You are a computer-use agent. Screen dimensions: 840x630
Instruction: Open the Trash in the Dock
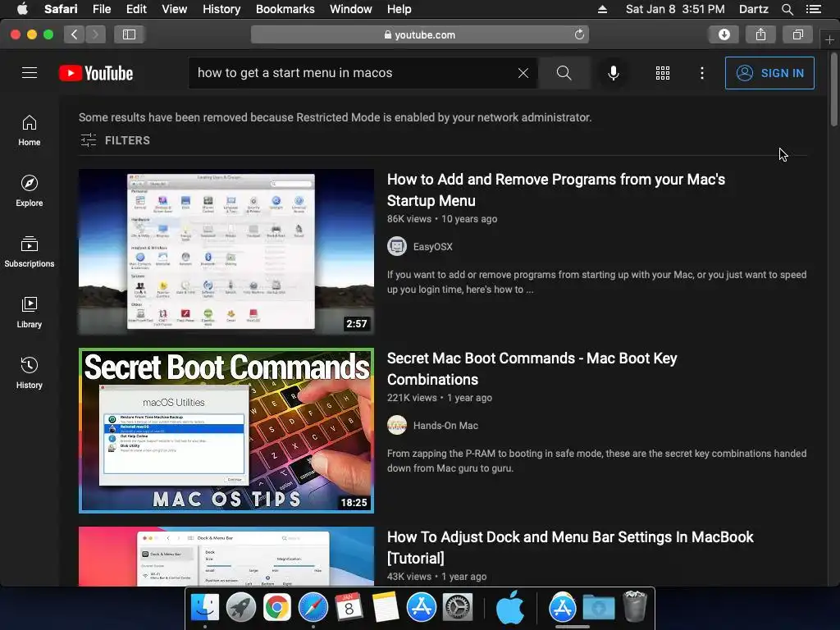(635, 606)
